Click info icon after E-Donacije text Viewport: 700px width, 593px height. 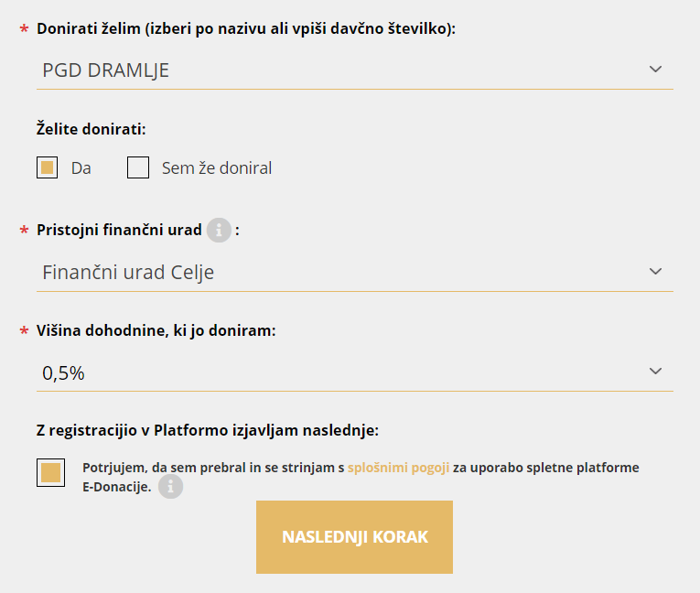coord(170,487)
